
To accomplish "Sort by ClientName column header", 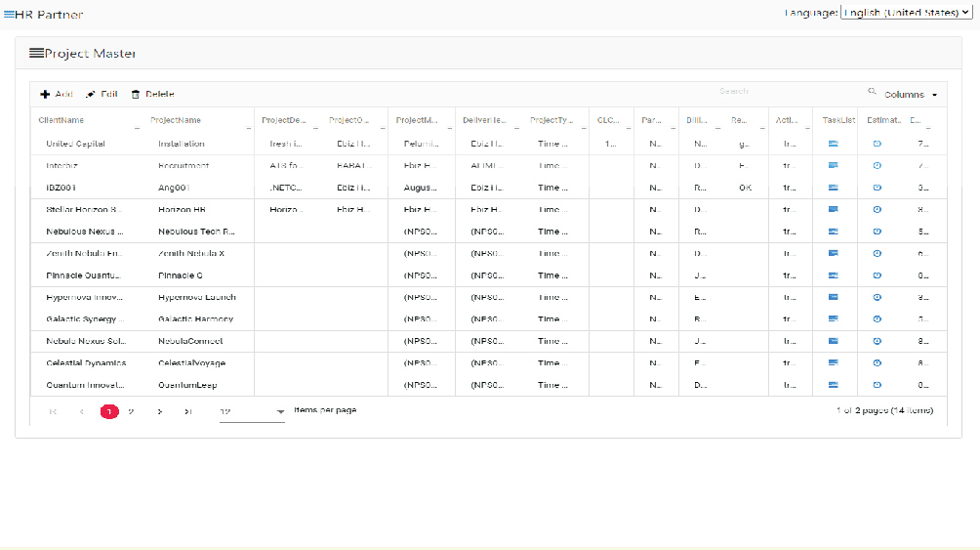I will click(x=61, y=120).
